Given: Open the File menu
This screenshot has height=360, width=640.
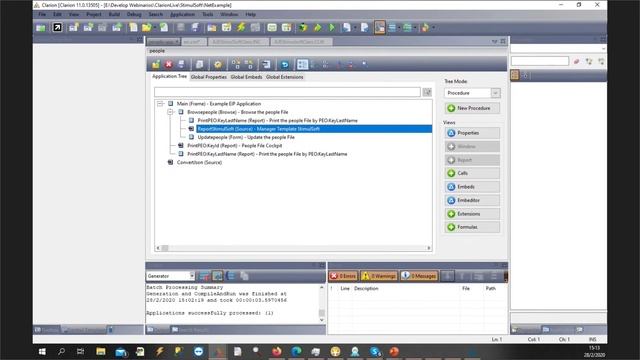Looking at the screenshot, I should pos(42,14).
